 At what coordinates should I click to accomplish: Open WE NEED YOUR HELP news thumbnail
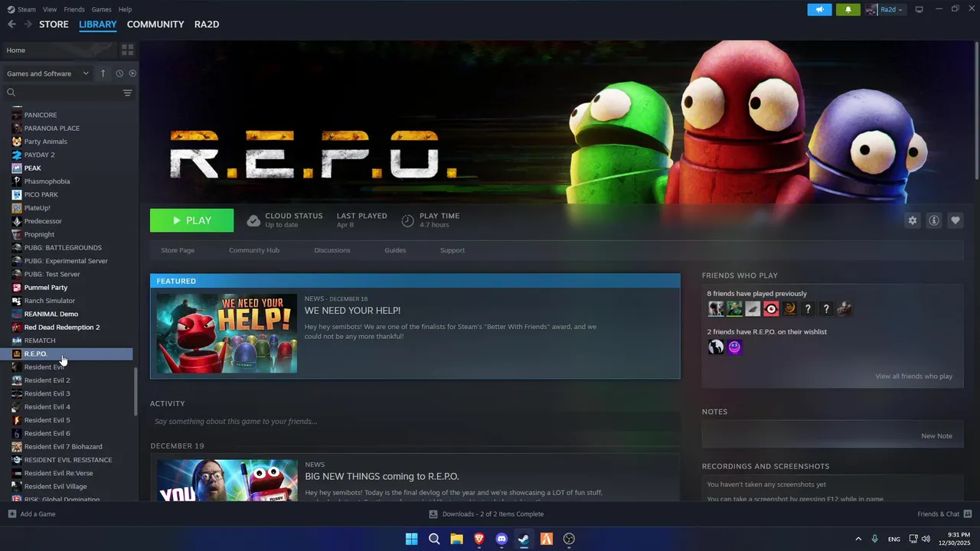(227, 333)
